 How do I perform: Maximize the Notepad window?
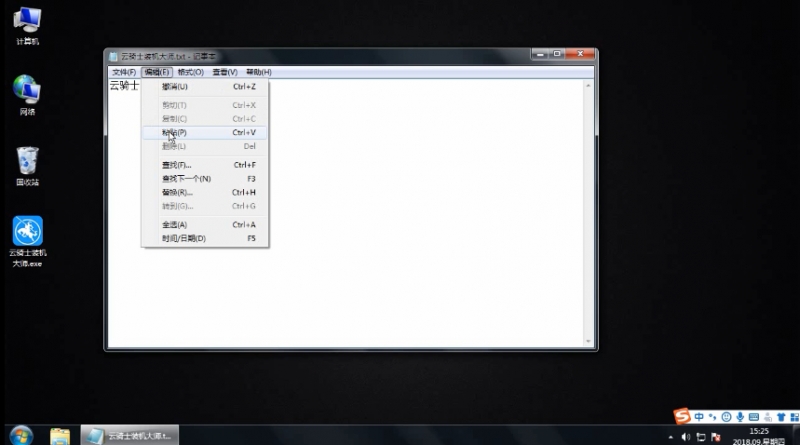coord(557,54)
